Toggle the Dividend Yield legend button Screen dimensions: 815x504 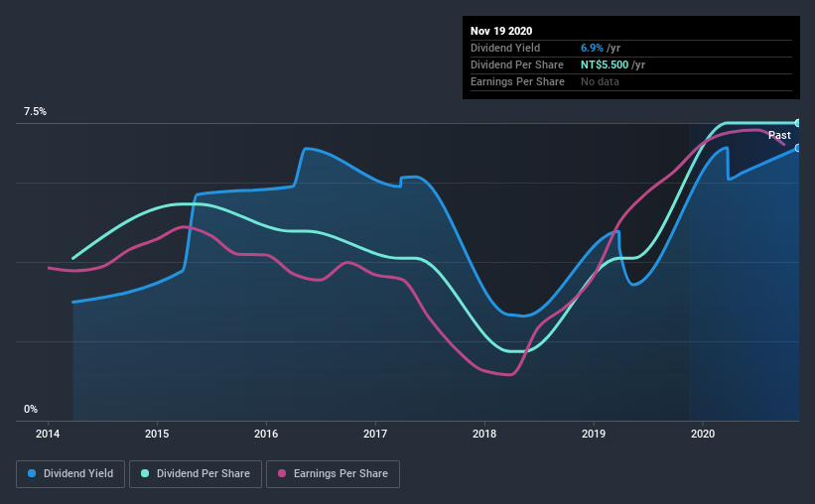(70, 474)
